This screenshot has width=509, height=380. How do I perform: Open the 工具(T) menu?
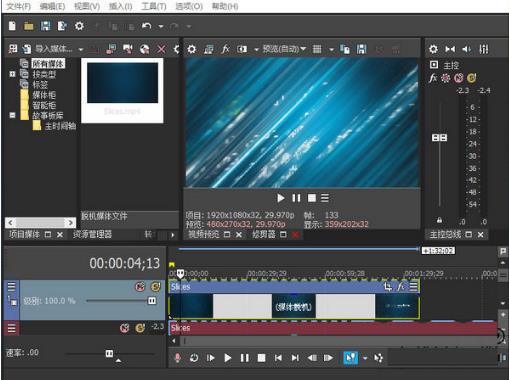point(154,6)
